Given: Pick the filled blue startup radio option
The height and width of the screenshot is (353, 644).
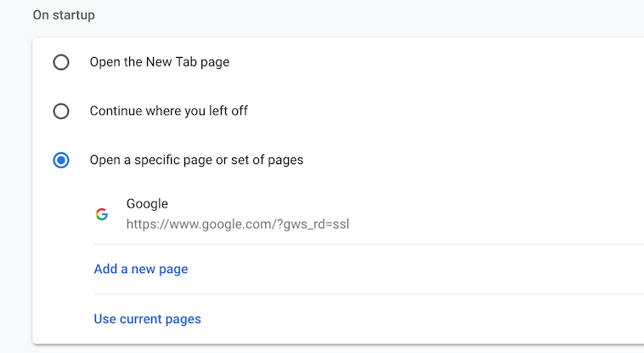Looking at the screenshot, I should [61, 160].
